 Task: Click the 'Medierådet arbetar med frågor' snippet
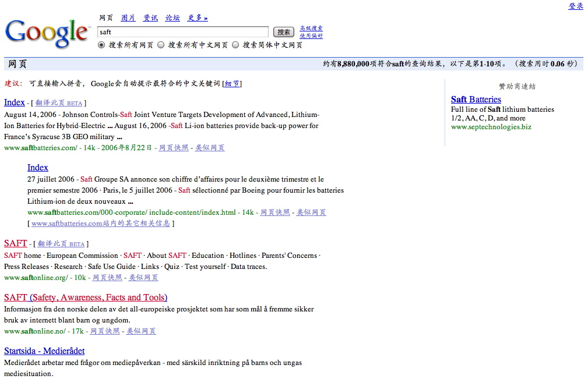[153, 368]
